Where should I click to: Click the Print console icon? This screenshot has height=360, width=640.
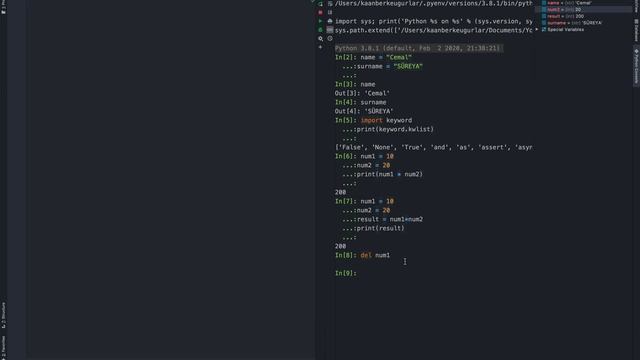[330, 21]
